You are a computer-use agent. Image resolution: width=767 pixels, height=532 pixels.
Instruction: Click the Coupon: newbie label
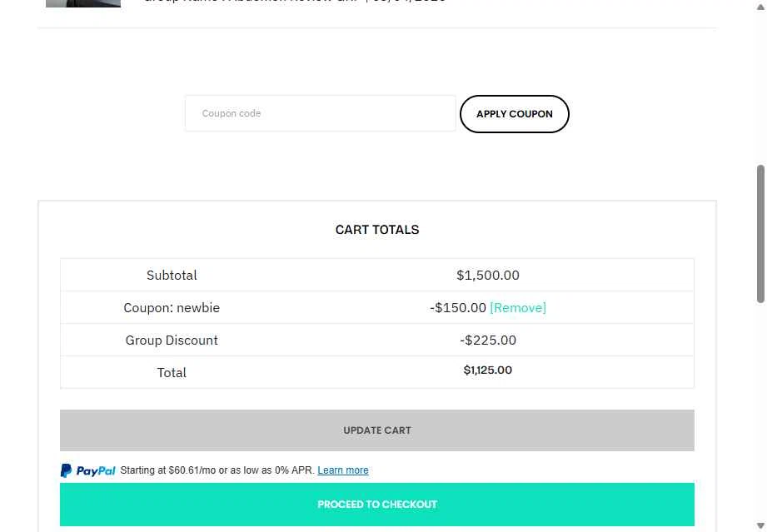click(172, 307)
